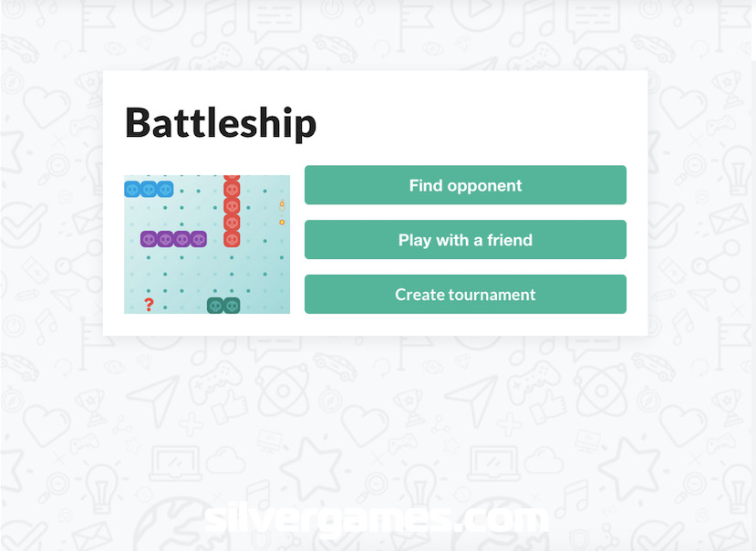Viewport: 756px width, 551px height.
Task: Tap the third purple skull from left
Action: tap(181, 239)
